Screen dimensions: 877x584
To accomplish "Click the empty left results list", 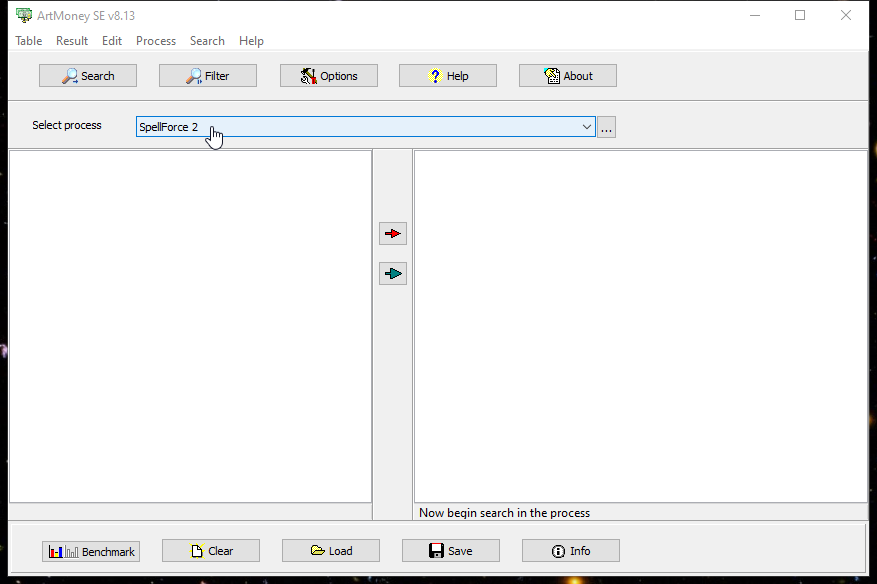I will click(191, 326).
